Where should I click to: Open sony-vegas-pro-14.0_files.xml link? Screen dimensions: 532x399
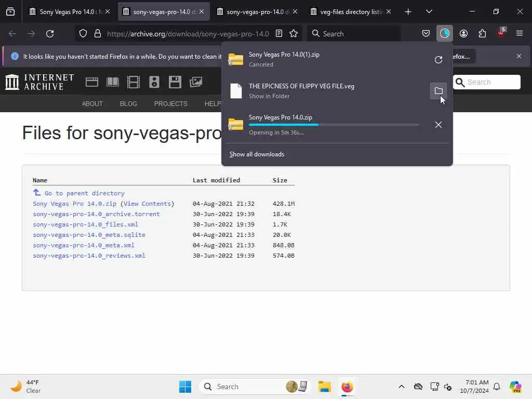pos(86,224)
